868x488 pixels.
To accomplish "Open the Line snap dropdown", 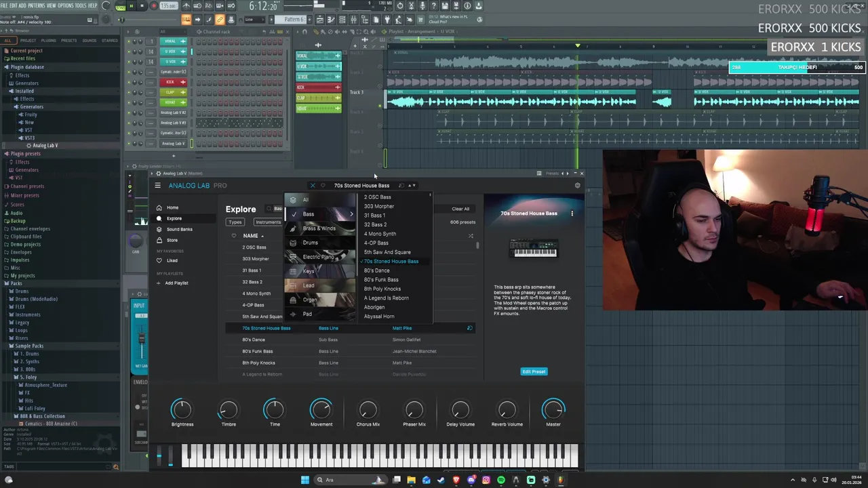I will pyautogui.click(x=254, y=20).
